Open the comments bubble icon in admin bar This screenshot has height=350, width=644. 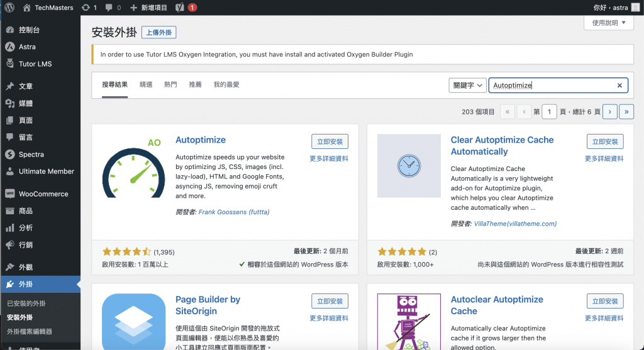[109, 8]
